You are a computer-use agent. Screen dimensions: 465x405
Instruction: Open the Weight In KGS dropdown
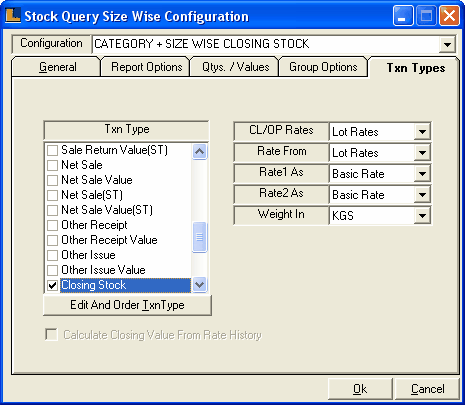(x=422, y=216)
